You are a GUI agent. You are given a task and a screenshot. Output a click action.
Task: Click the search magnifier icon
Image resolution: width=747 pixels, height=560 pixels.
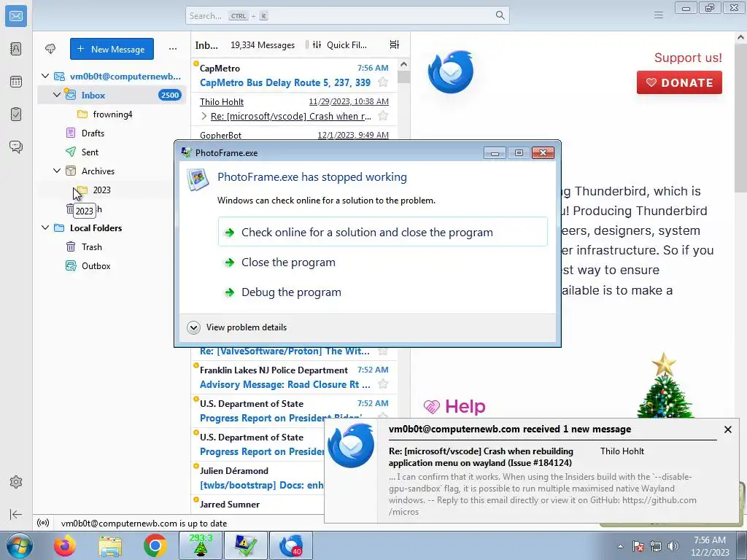point(500,15)
